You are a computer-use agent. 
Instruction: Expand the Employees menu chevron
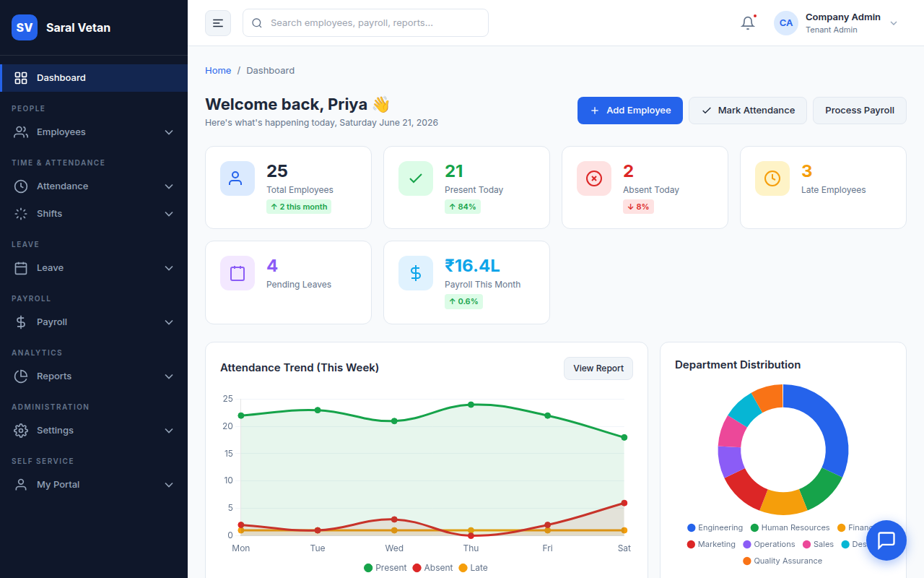pyautogui.click(x=169, y=132)
